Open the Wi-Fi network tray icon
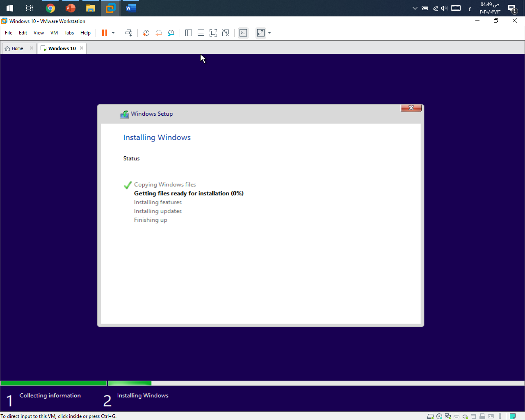 [435, 8]
